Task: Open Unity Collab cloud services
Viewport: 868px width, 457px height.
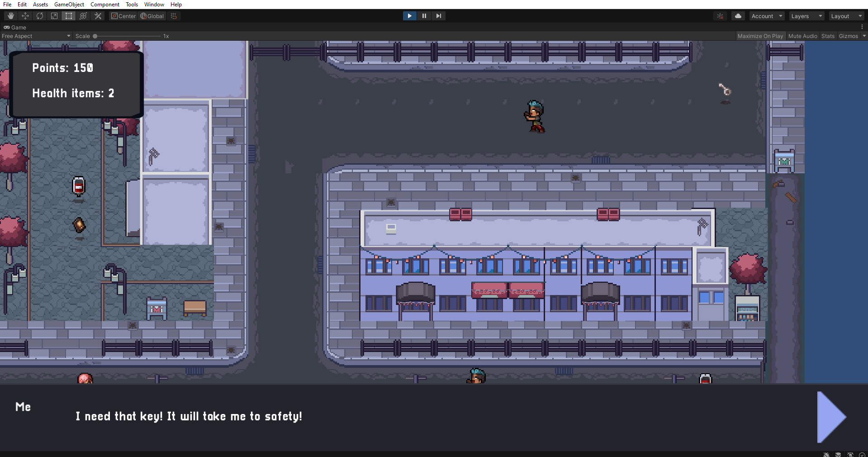Action: tap(738, 16)
